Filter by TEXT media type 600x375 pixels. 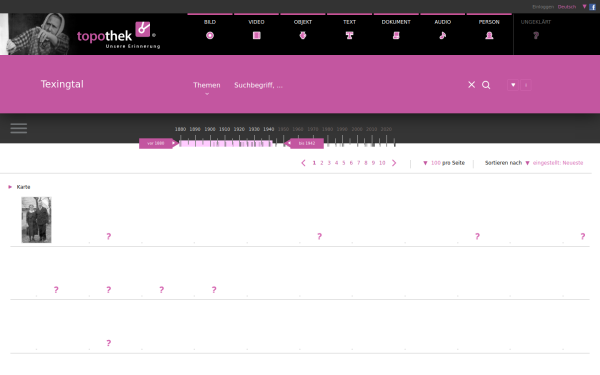point(349,30)
